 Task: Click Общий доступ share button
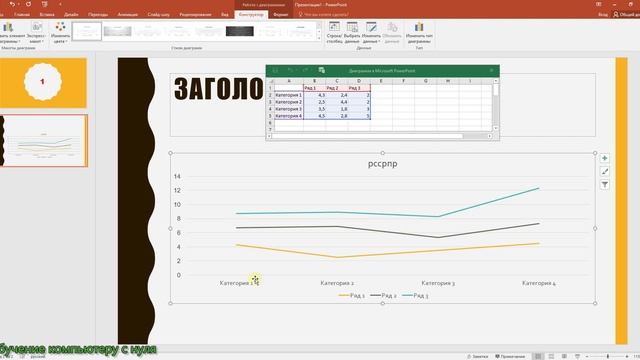[627, 14]
